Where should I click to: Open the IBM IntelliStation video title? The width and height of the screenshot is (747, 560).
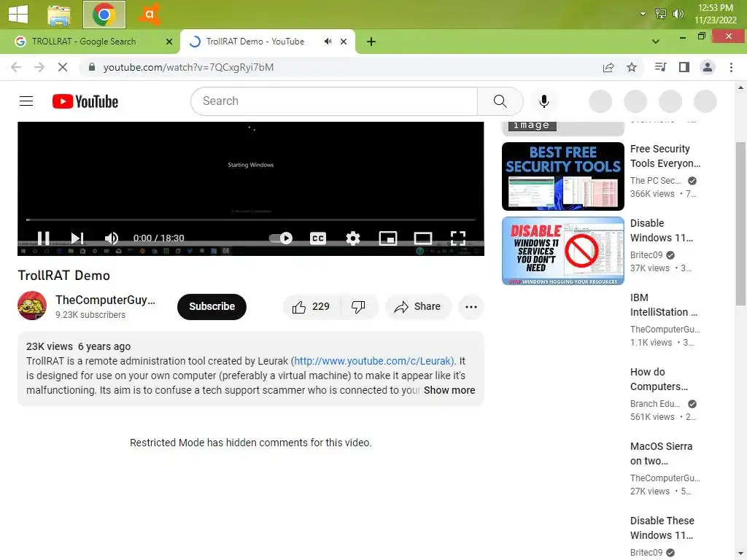coord(664,305)
